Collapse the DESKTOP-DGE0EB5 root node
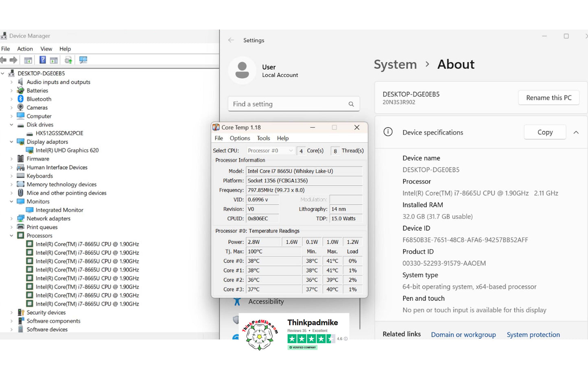Screen dimensions: 588x369 coord(3,73)
